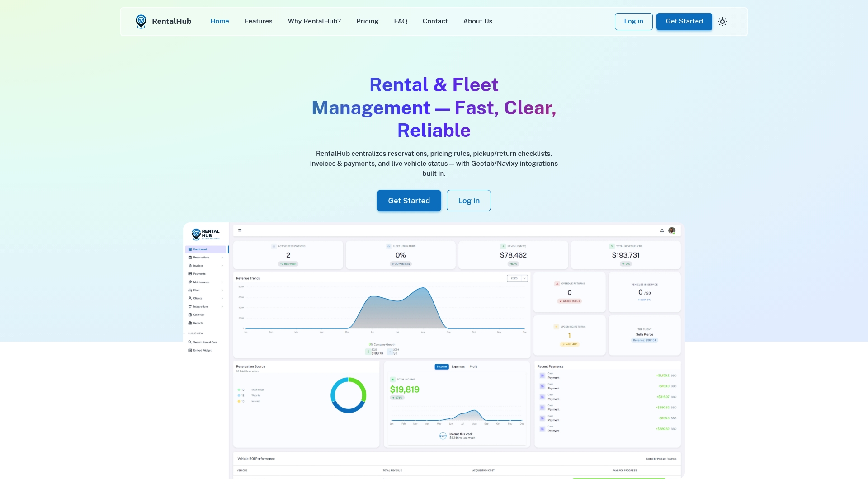This screenshot has width=868, height=488.
Task: Open the Reports section in the dashboard sidebar
Action: pyautogui.click(x=198, y=323)
